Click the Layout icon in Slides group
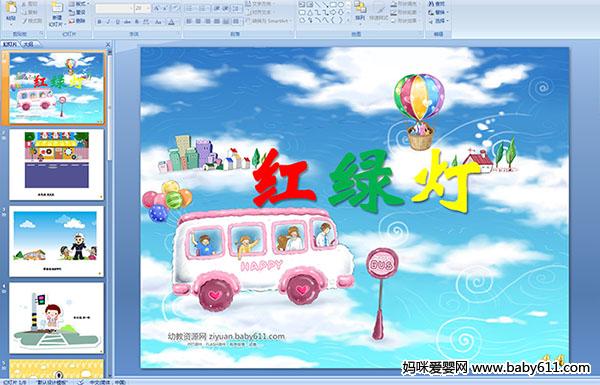600x385 pixels. click(x=78, y=4)
